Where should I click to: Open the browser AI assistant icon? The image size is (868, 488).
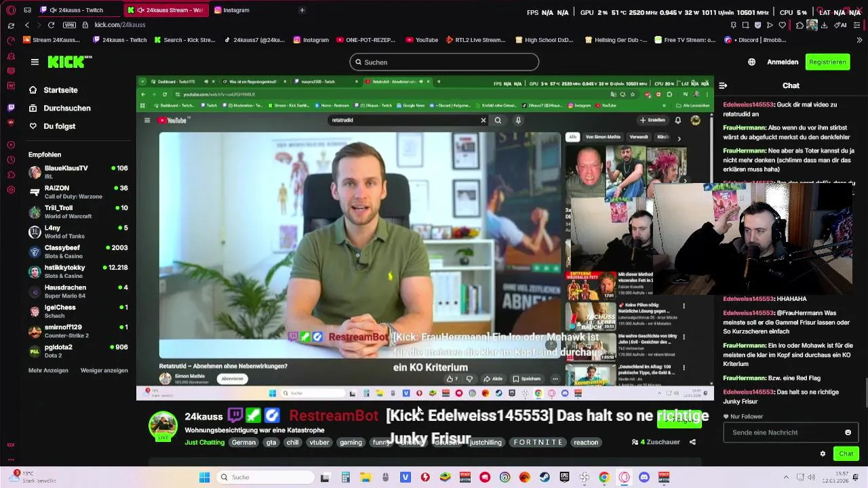click(842, 25)
